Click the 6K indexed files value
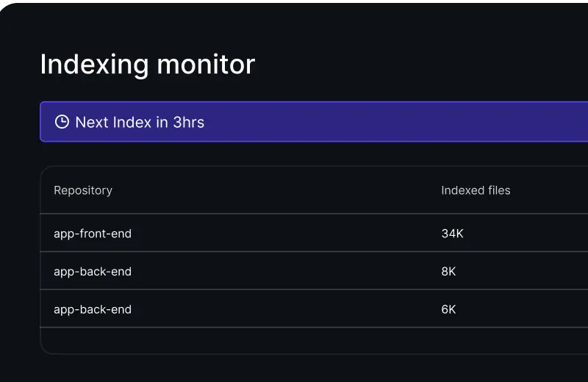Screen dimensions: 588x382 point(448,309)
